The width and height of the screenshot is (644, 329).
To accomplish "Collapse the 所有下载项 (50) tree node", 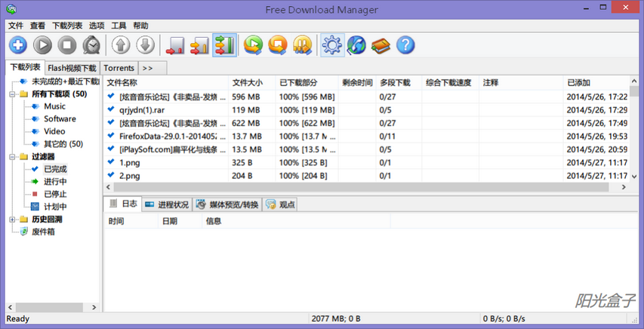I will pos(12,94).
